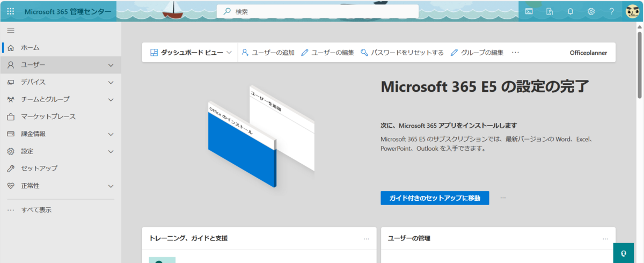This screenshot has height=263, width=644.
Task: Open notifications bell icon
Action: click(x=570, y=11)
